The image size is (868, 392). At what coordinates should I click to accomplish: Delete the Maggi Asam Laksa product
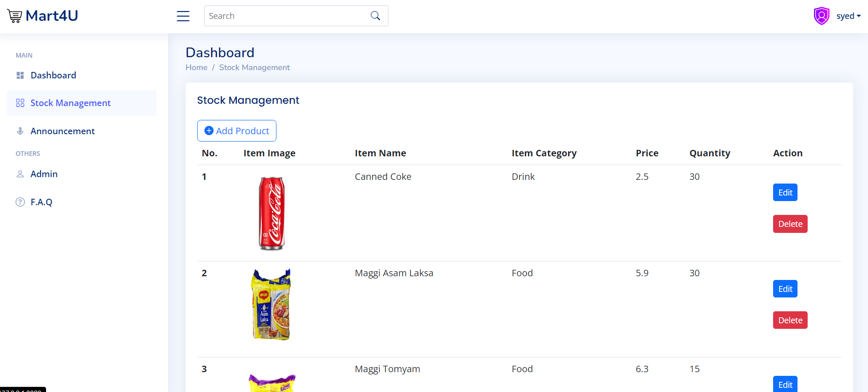coord(790,321)
